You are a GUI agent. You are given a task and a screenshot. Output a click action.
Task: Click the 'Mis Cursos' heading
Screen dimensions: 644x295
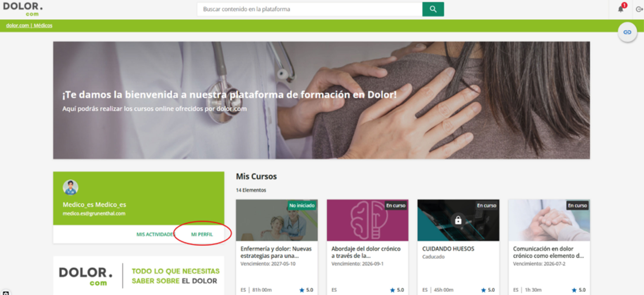tap(256, 176)
